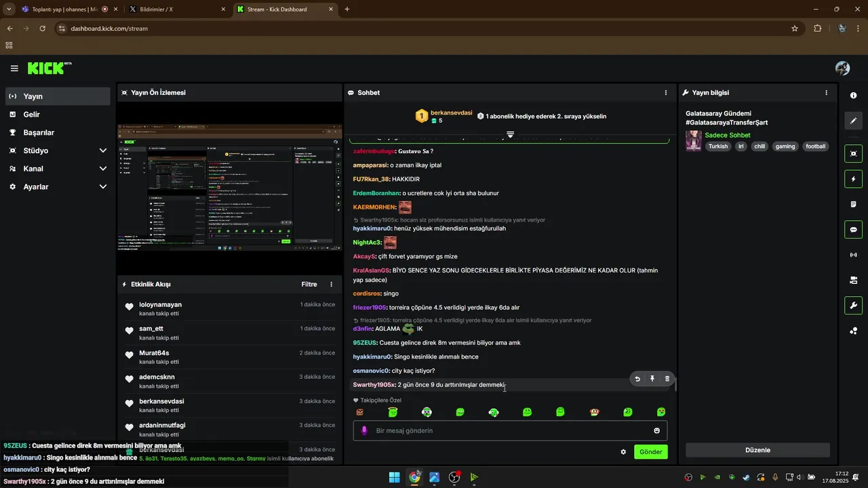This screenshot has height=488, width=868.
Task: Toggle the lightning activity feed icon in right sidebar
Action: (853, 179)
